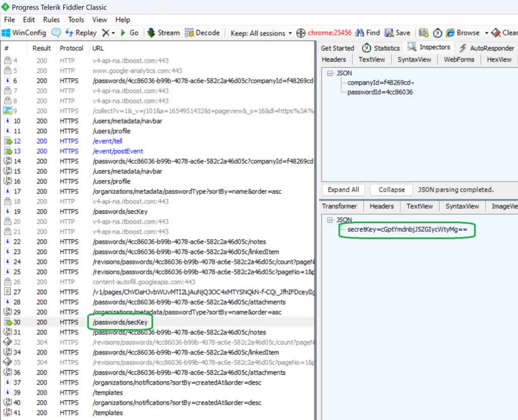Open the Tools menu

coord(76,20)
